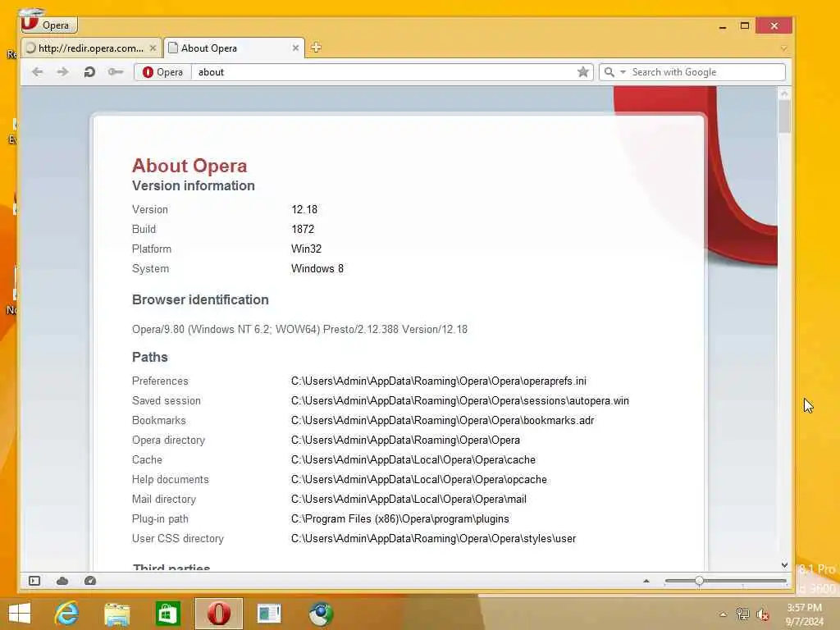Click the Opera site badge in address bar
840x630 pixels.
[x=162, y=72]
